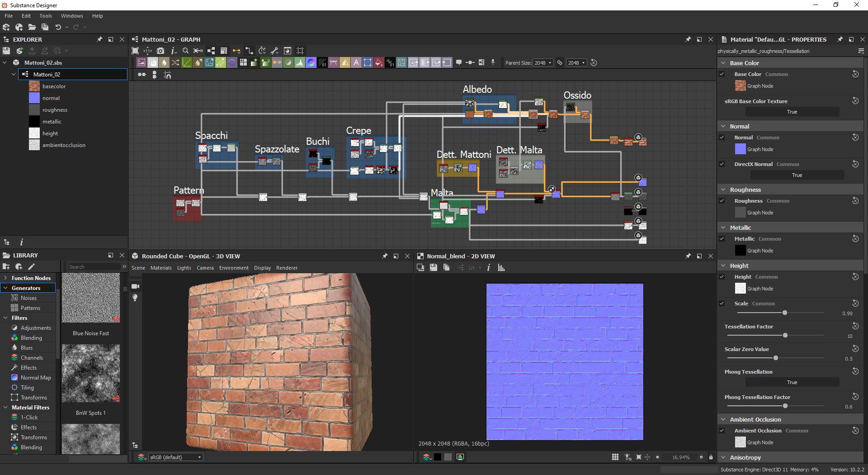Image resolution: width=868 pixels, height=475 pixels.
Task: Open the Environment menu in 3D view
Action: pos(234,268)
